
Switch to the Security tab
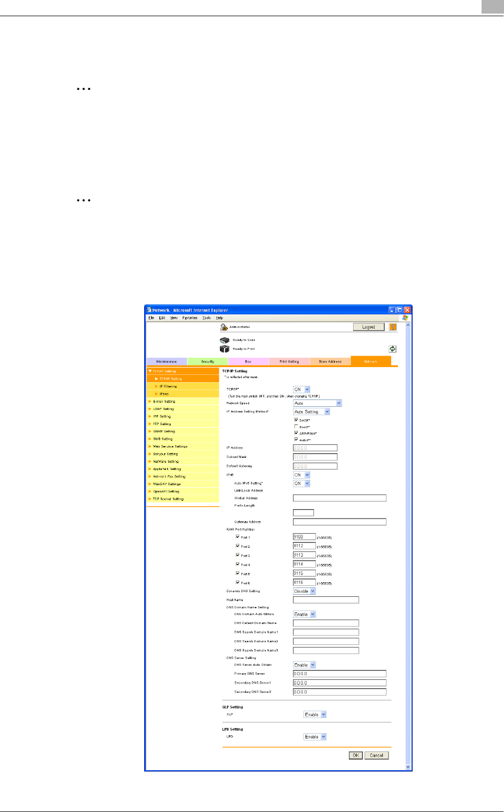[207, 361]
